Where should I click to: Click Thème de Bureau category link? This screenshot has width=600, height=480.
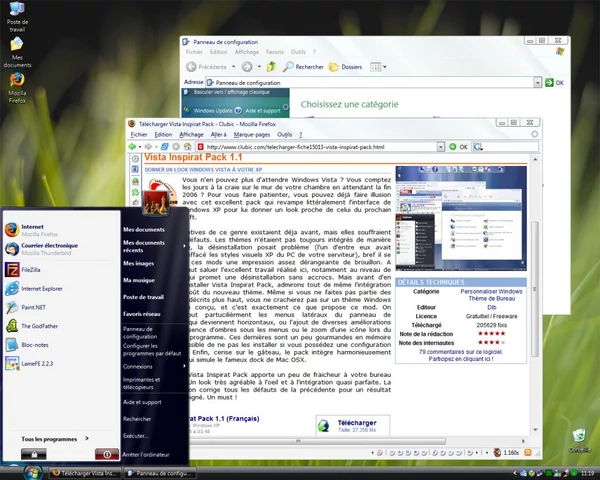click(x=492, y=299)
